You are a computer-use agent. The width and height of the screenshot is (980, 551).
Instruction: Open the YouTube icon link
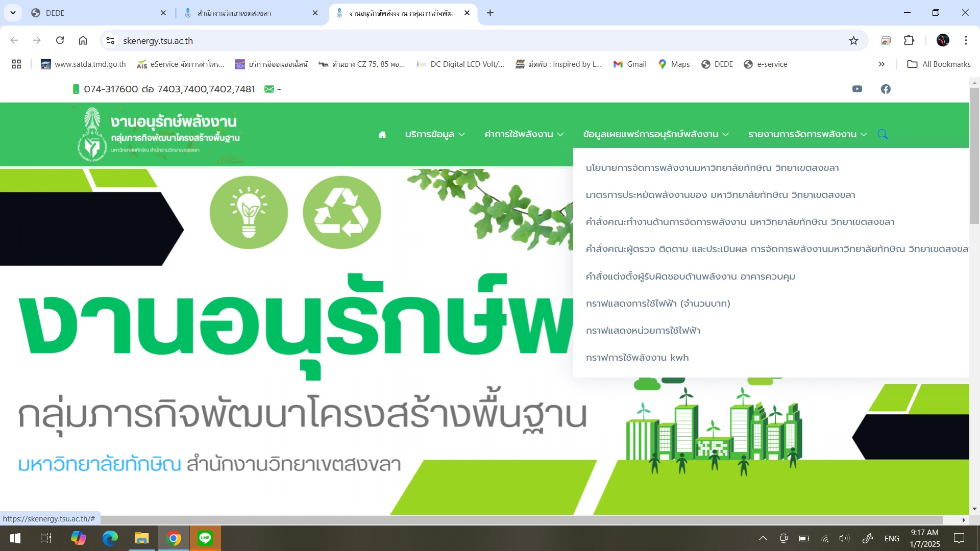(x=857, y=89)
